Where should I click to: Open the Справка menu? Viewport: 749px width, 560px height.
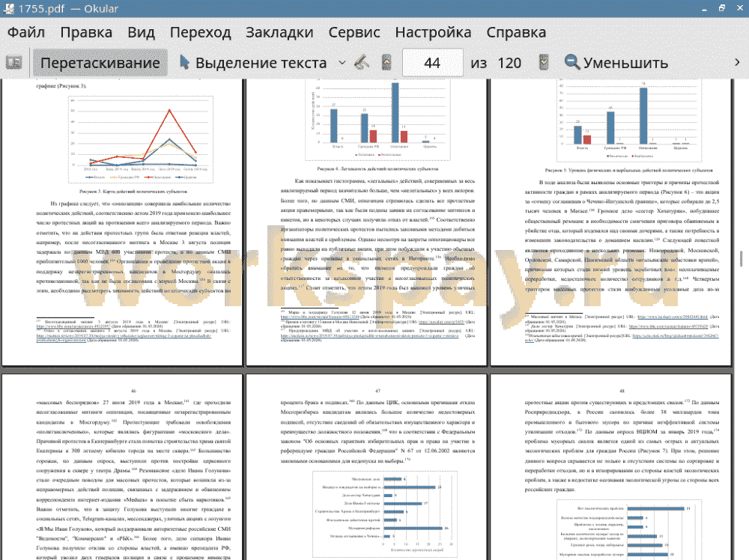point(516,32)
